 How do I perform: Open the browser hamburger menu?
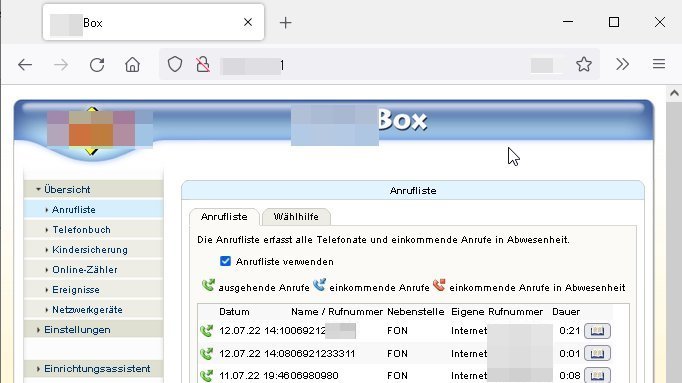(x=659, y=64)
